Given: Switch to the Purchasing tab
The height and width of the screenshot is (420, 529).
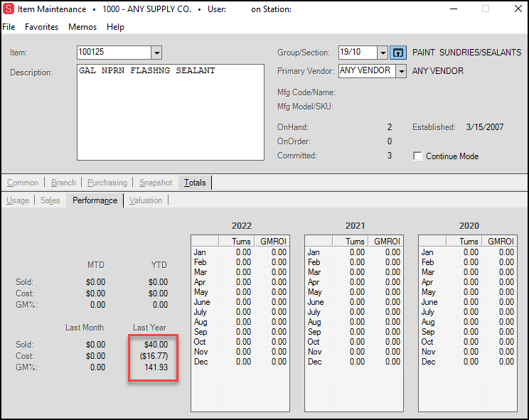Looking at the screenshot, I should point(107,183).
